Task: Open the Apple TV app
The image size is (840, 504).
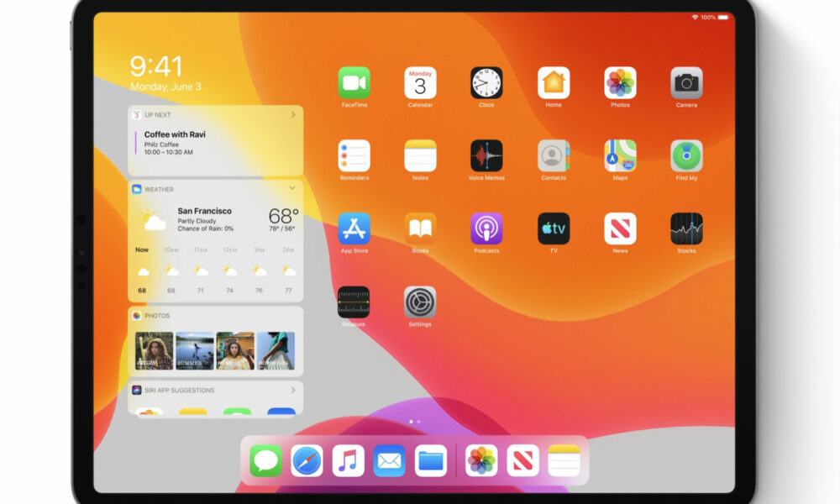Action: coord(554,228)
